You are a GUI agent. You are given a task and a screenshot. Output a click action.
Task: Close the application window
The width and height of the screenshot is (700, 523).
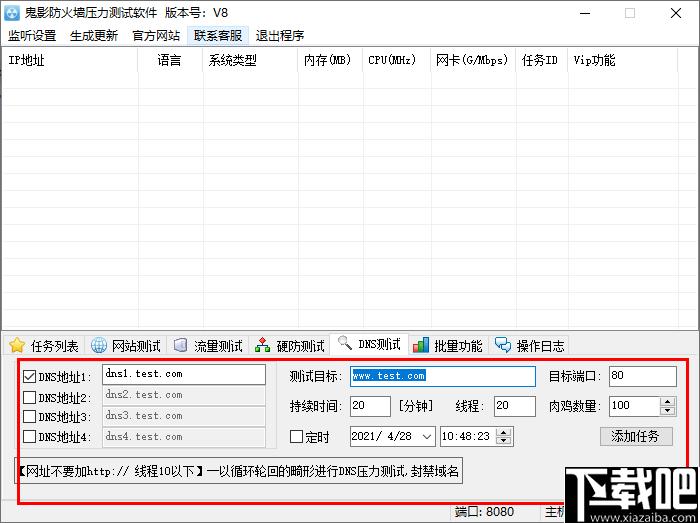[x=676, y=13]
